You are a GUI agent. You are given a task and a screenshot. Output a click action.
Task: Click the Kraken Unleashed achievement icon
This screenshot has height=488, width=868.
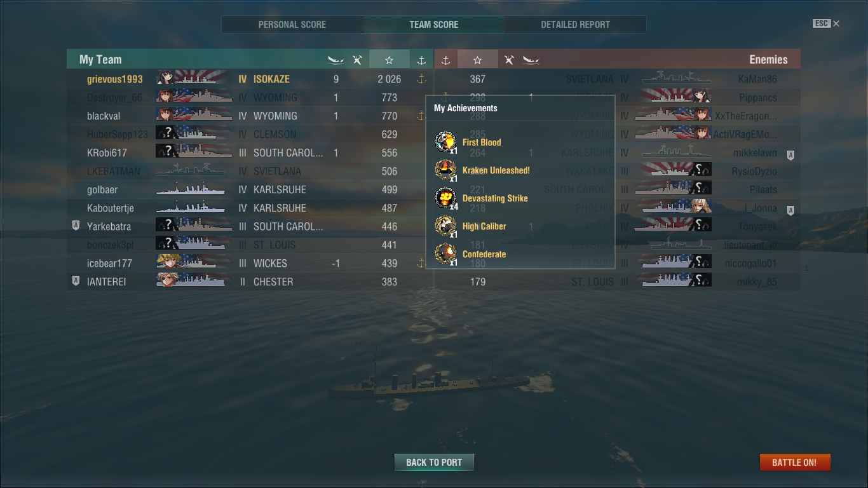coord(445,170)
